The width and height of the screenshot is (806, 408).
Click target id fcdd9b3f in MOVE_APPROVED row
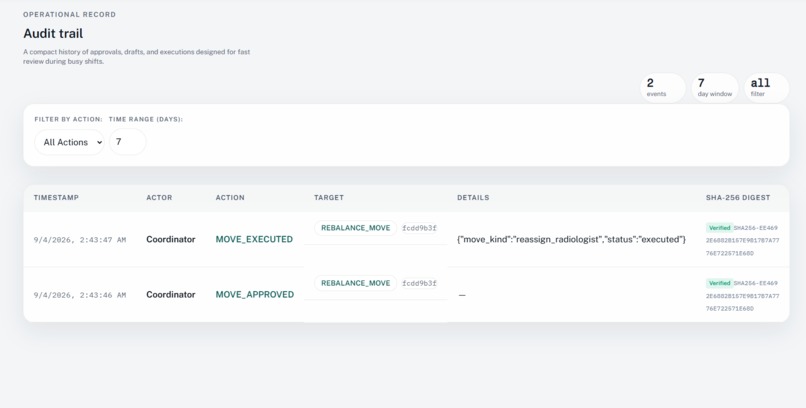click(419, 283)
